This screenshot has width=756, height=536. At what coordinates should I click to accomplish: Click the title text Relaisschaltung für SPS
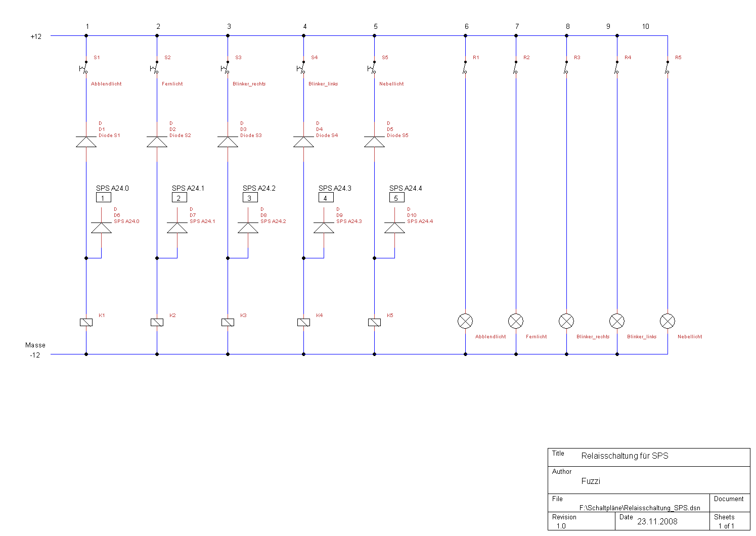[x=625, y=456]
